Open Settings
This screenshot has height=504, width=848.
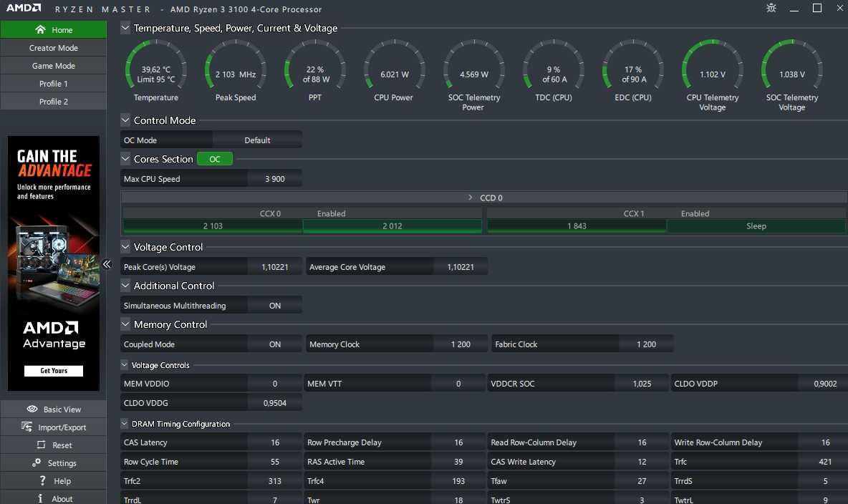(54, 463)
